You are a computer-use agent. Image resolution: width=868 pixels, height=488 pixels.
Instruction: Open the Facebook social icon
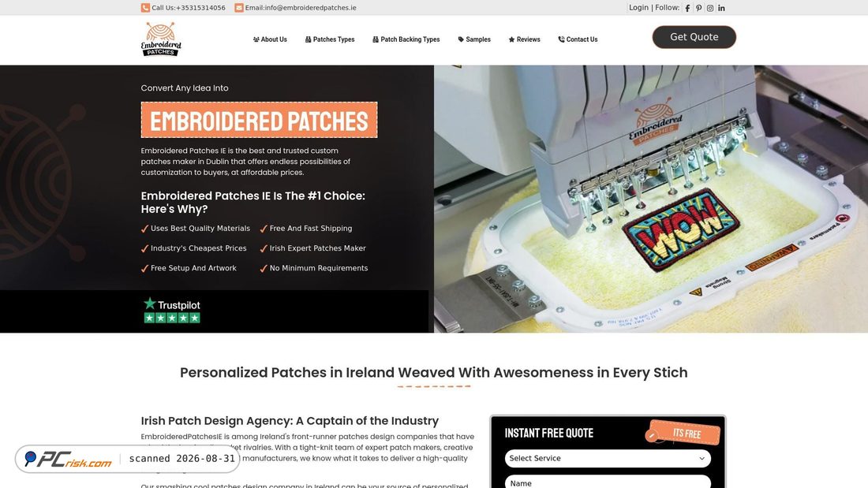tap(687, 9)
